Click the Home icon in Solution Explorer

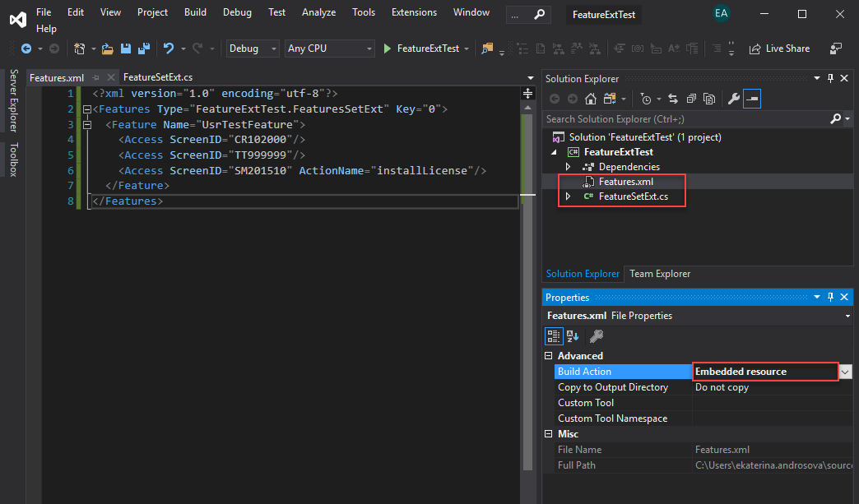pos(590,99)
